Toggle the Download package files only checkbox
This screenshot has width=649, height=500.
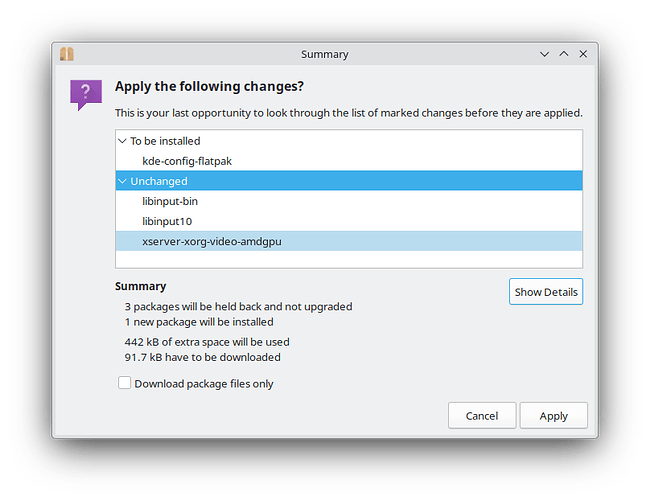pos(124,383)
